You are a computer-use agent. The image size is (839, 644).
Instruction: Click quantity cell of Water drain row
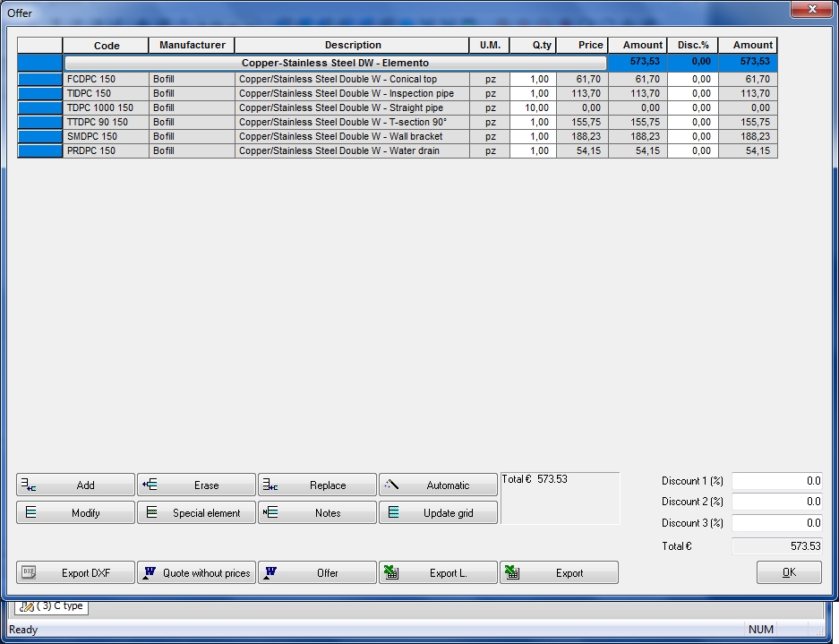(x=533, y=151)
